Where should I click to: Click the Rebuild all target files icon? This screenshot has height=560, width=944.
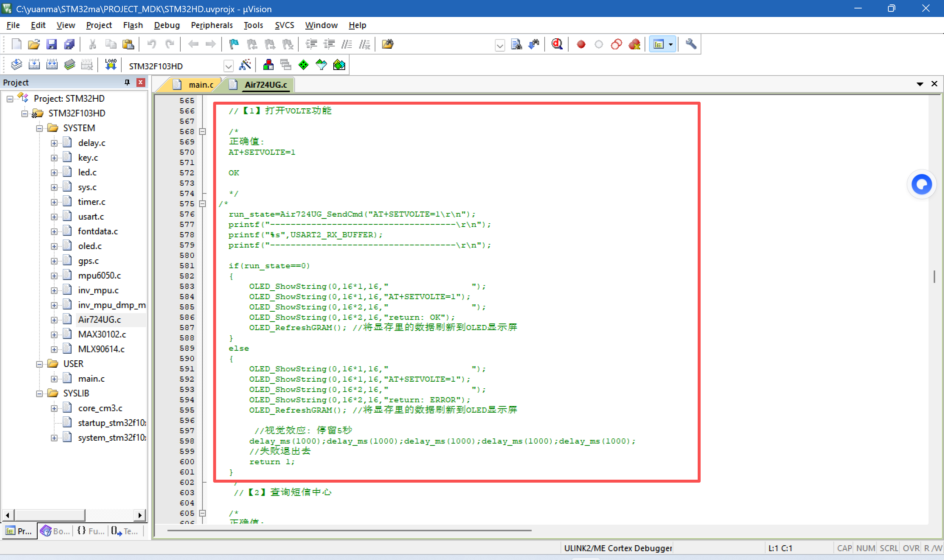tap(52, 65)
